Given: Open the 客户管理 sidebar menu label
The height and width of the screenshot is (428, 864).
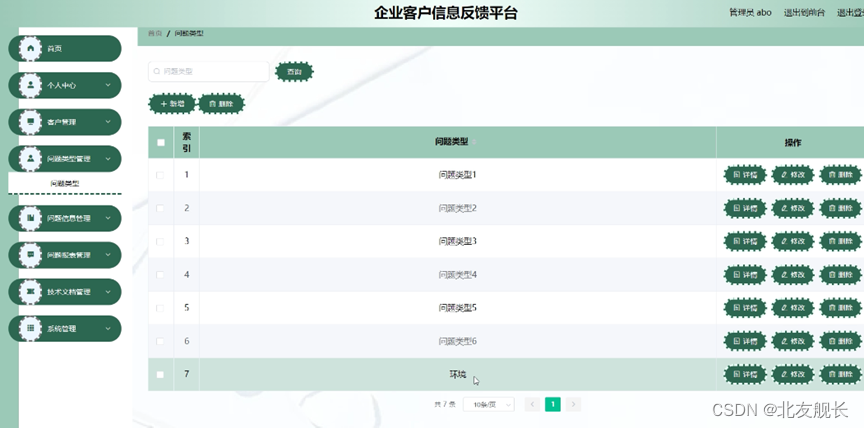Looking at the screenshot, I should (x=62, y=122).
